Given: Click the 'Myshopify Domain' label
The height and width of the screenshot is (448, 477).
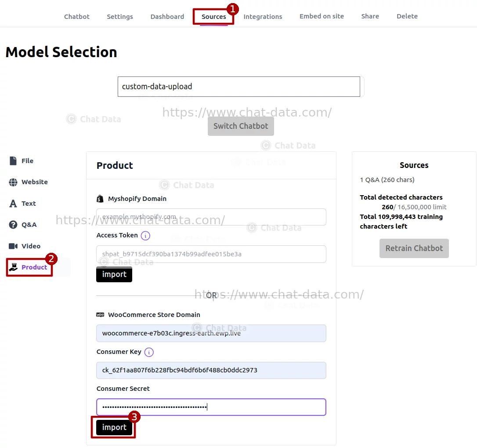Looking at the screenshot, I should point(137,199).
